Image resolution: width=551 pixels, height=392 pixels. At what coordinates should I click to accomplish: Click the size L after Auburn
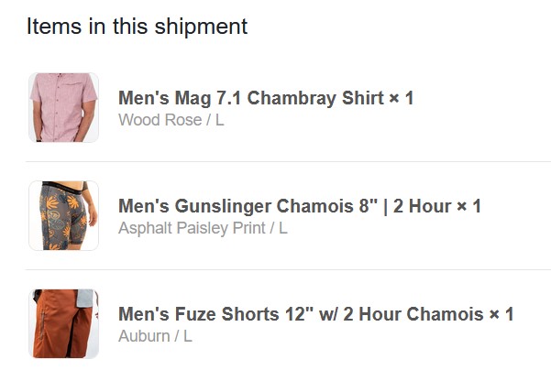coord(187,336)
